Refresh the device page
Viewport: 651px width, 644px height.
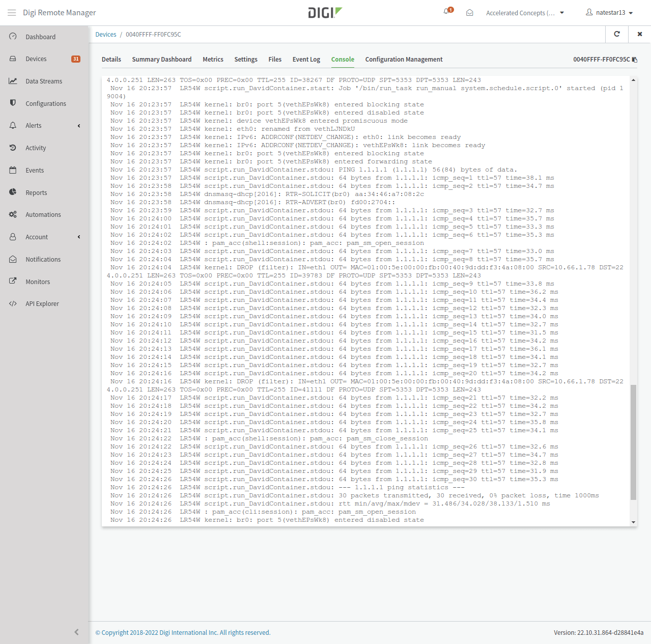(617, 34)
